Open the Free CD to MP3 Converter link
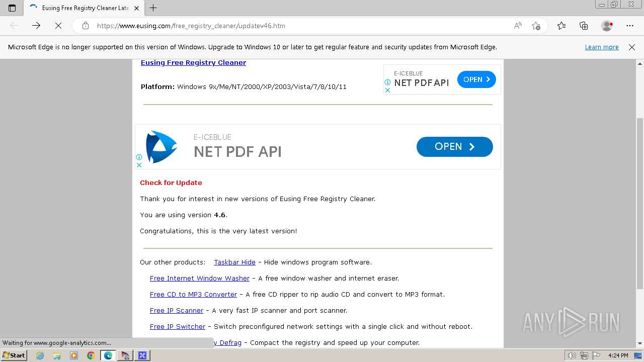 pyautogui.click(x=193, y=294)
